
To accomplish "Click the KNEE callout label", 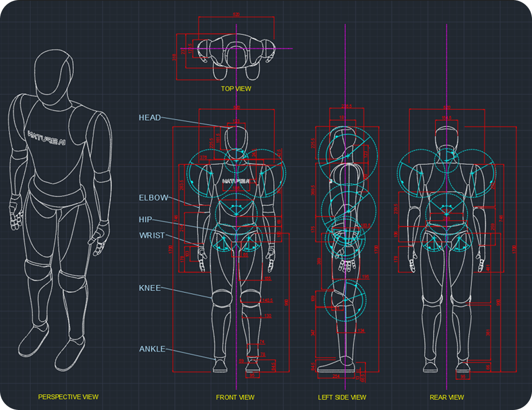I will click(149, 288).
